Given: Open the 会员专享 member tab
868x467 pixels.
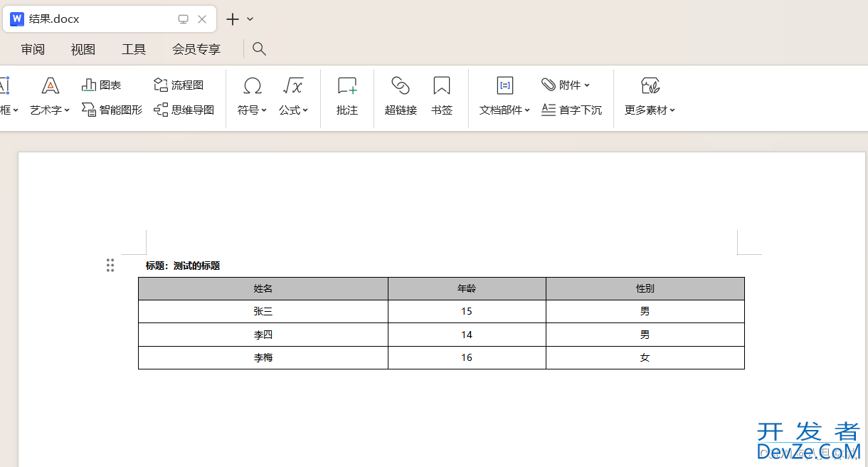Looking at the screenshot, I should coord(196,49).
